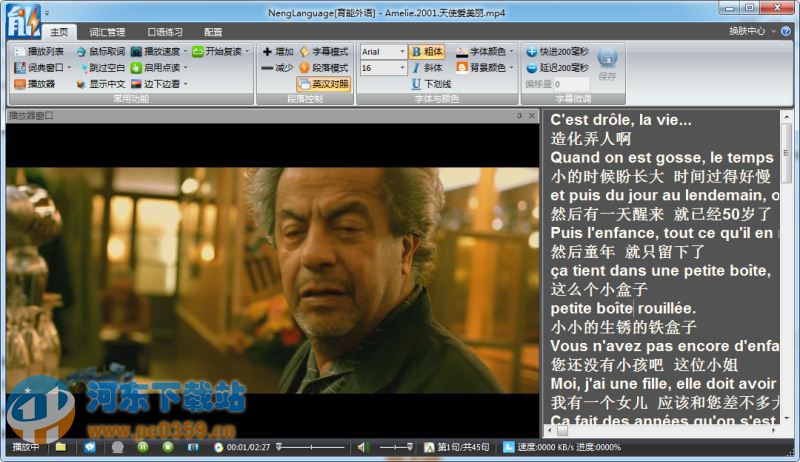Image resolution: width=800 pixels, height=462 pixels.
Task: Open the quick access toolbar dropdown
Action: 47,13
